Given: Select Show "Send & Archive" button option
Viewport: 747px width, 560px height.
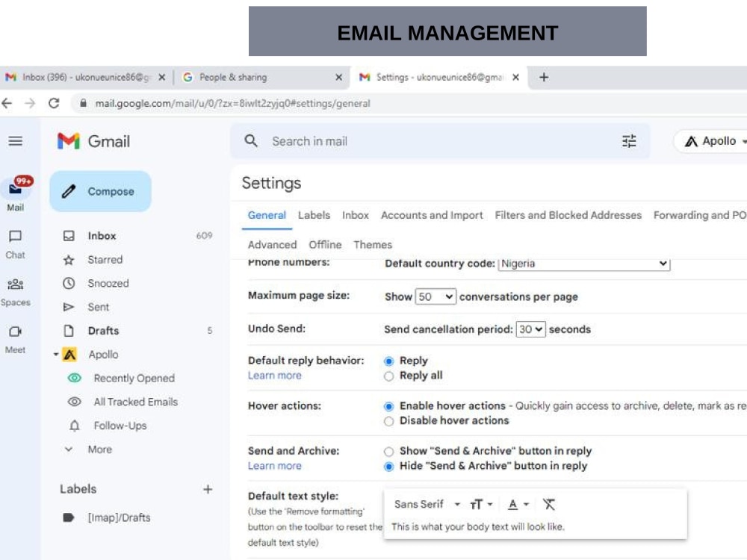Looking at the screenshot, I should click(388, 452).
